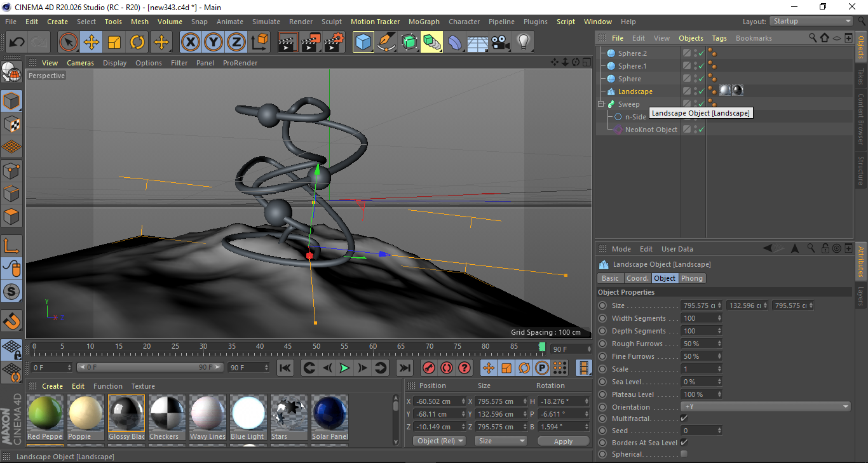Open the Character menu
The height and width of the screenshot is (463, 868).
click(x=465, y=22)
